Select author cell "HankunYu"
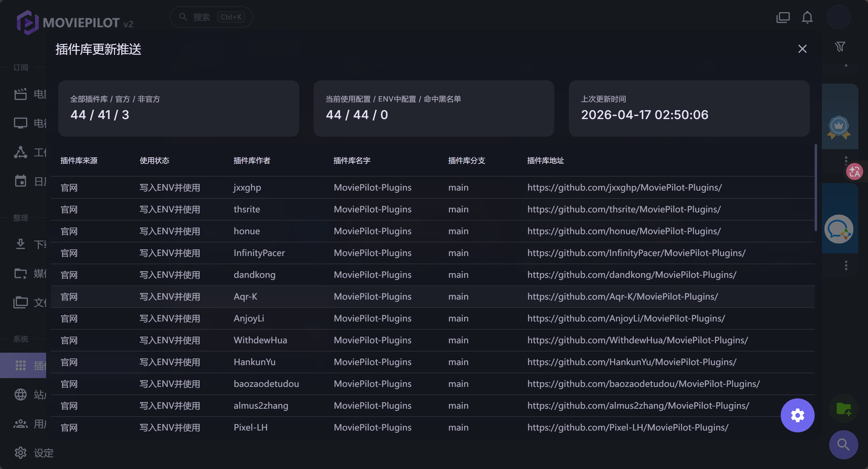Screen dimensions: 868x469 [x=255, y=362]
